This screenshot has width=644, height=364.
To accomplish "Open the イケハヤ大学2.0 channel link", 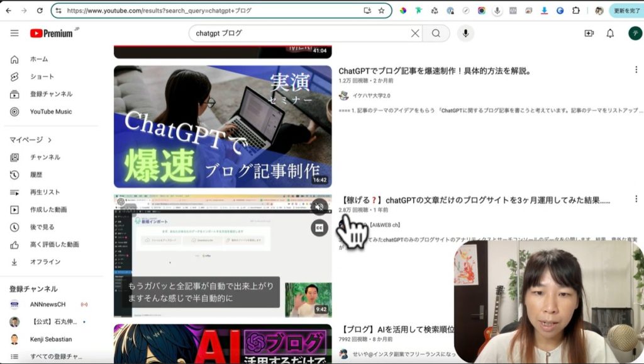I will pyautogui.click(x=371, y=96).
